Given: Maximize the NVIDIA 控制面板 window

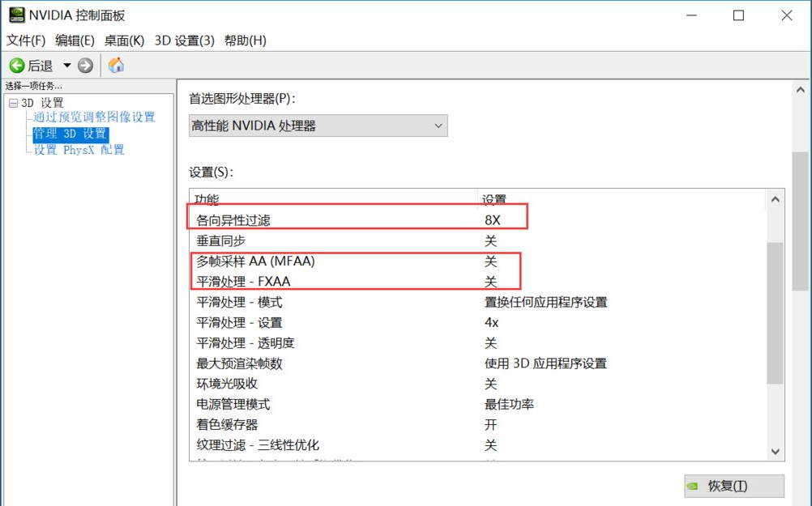Looking at the screenshot, I should pyautogui.click(x=738, y=15).
